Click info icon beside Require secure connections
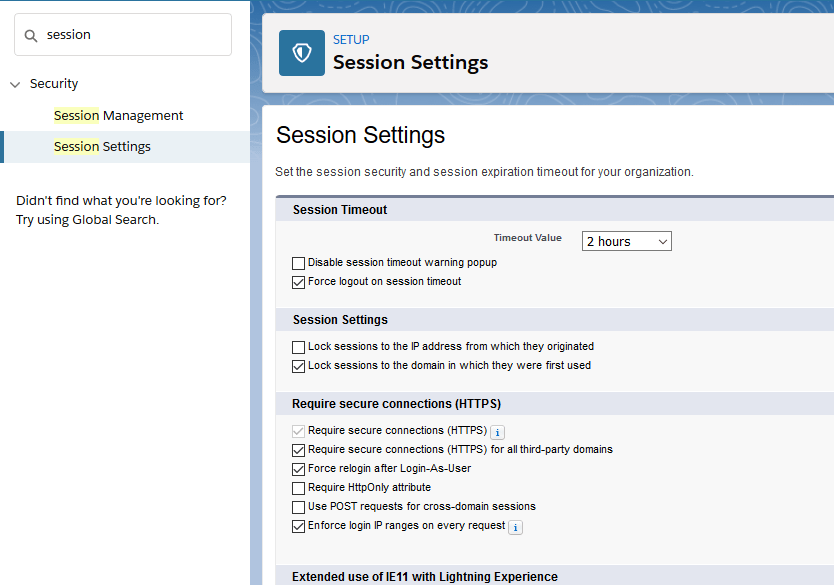This screenshot has width=834, height=585. (497, 432)
